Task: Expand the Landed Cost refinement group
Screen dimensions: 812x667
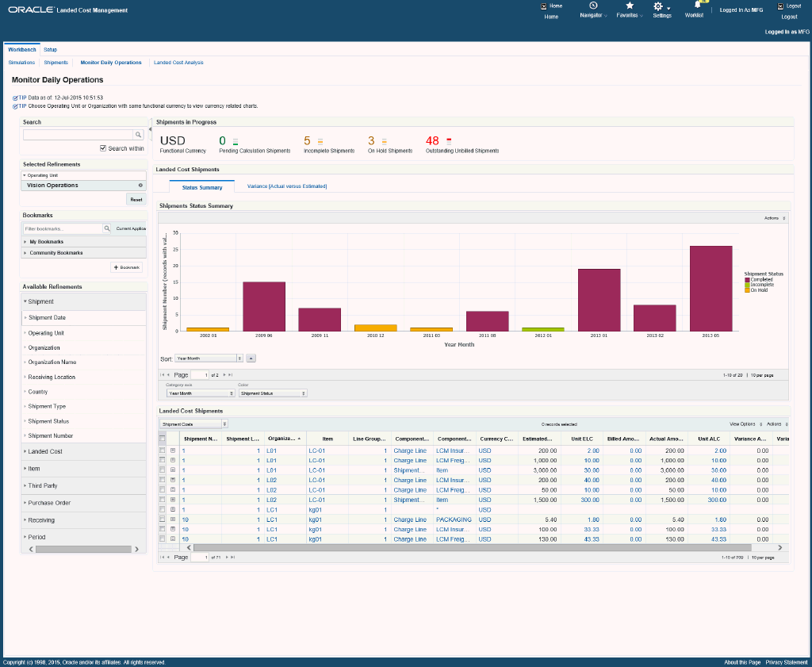Action: tap(45, 451)
